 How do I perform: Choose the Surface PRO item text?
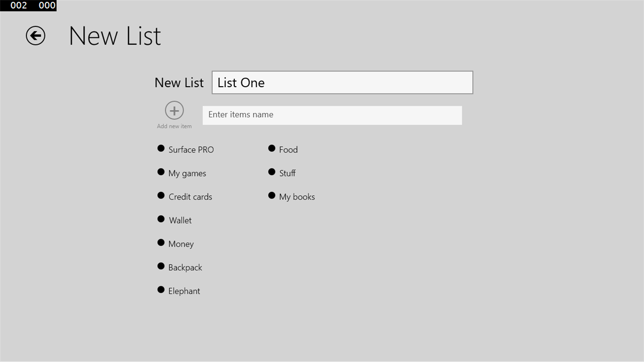pyautogui.click(x=191, y=150)
